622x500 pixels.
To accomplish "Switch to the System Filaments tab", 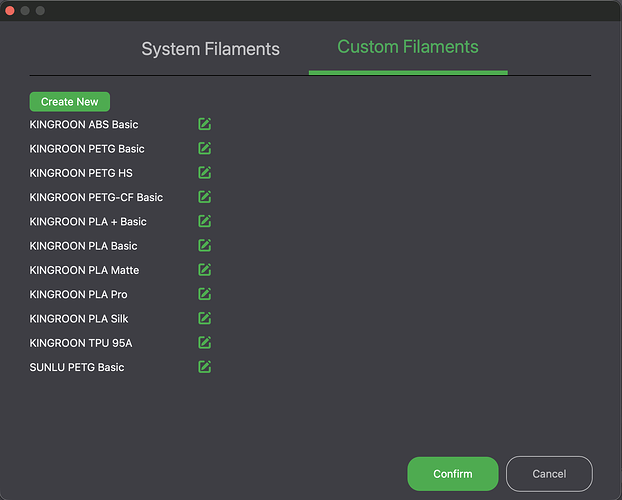I will [210, 49].
